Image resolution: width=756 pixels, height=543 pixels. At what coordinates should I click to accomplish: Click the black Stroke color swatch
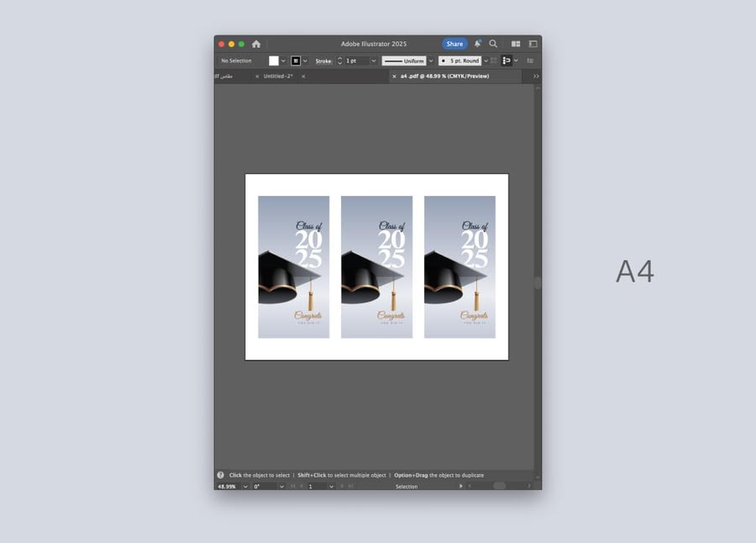click(296, 61)
